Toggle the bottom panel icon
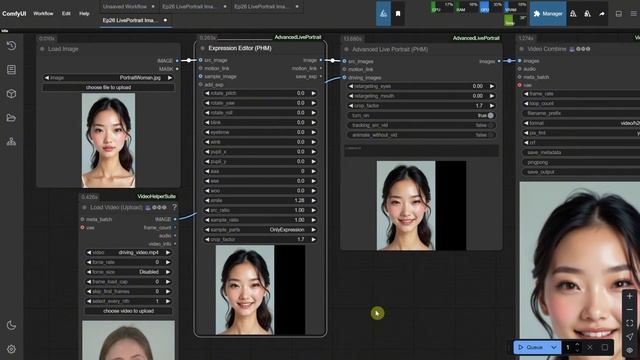This screenshot has width=640, height=360. coord(619,13)
